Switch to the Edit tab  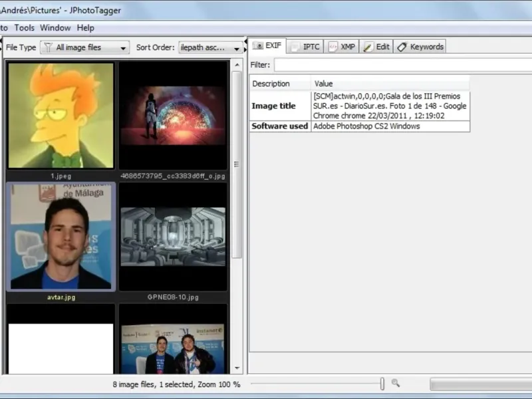376,47
